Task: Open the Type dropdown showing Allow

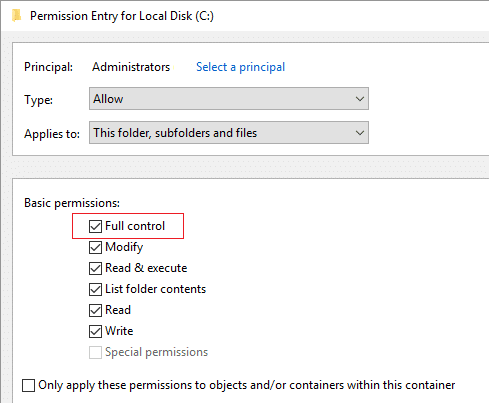Action: click(229, 99)
